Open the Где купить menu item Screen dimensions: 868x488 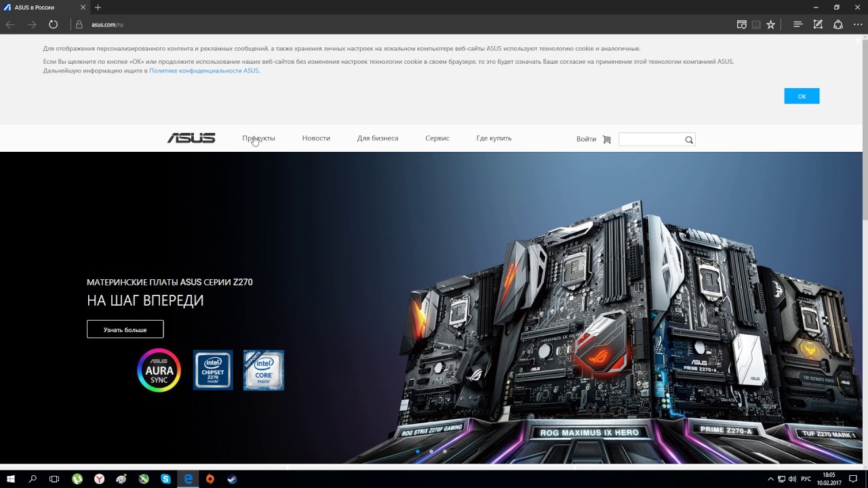[494, 138]
